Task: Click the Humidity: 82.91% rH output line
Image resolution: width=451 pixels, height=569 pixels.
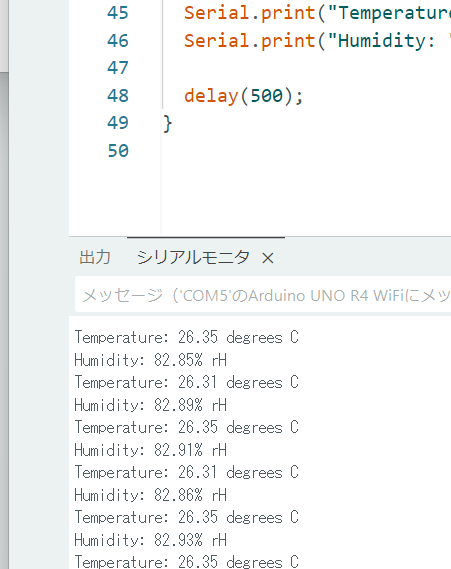Action: click(151, 450)
